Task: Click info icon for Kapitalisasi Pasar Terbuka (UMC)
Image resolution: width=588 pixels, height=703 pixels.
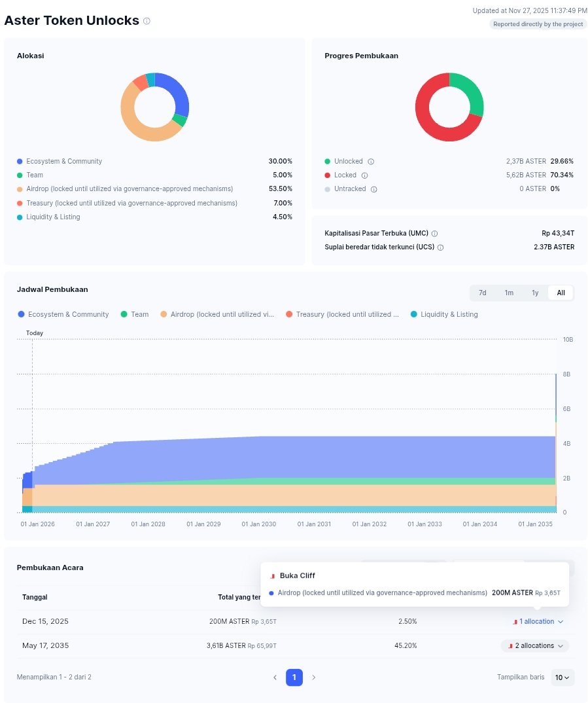Action: click(434, 234)
